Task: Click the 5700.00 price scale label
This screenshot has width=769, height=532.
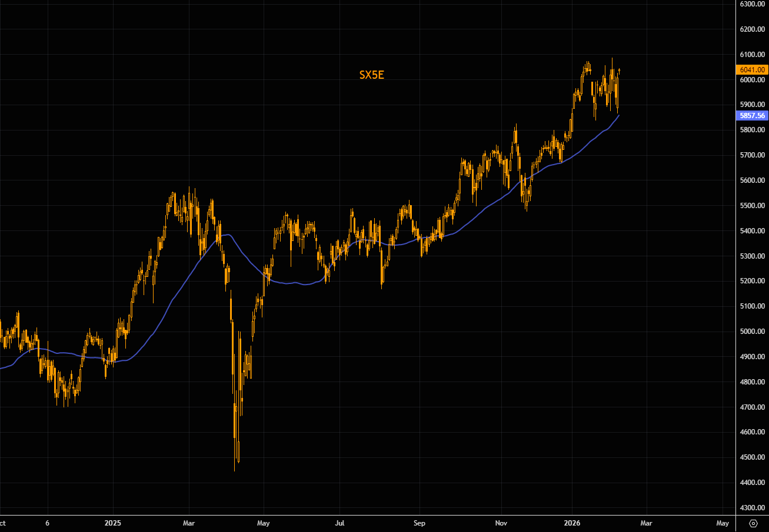Action: tap(753, 155)
